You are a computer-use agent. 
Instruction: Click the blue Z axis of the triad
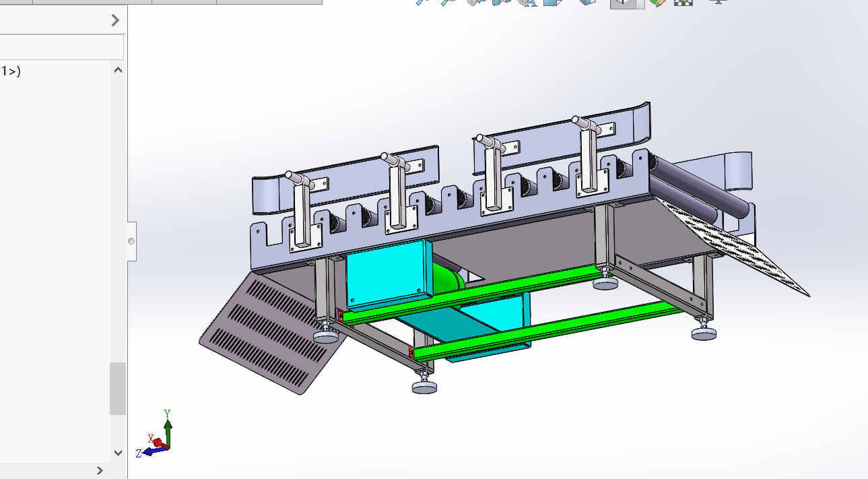click(149, 452)
